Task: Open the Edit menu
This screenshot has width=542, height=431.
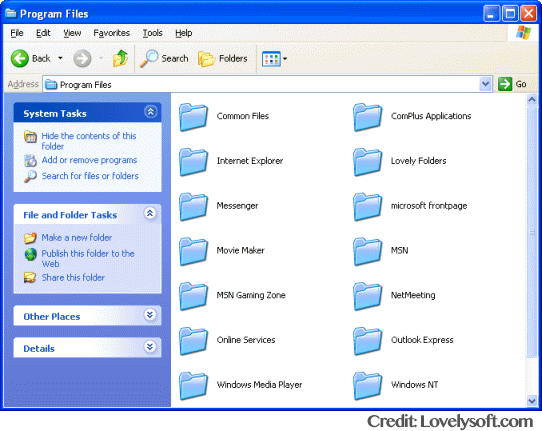Action: click(43, 33)
